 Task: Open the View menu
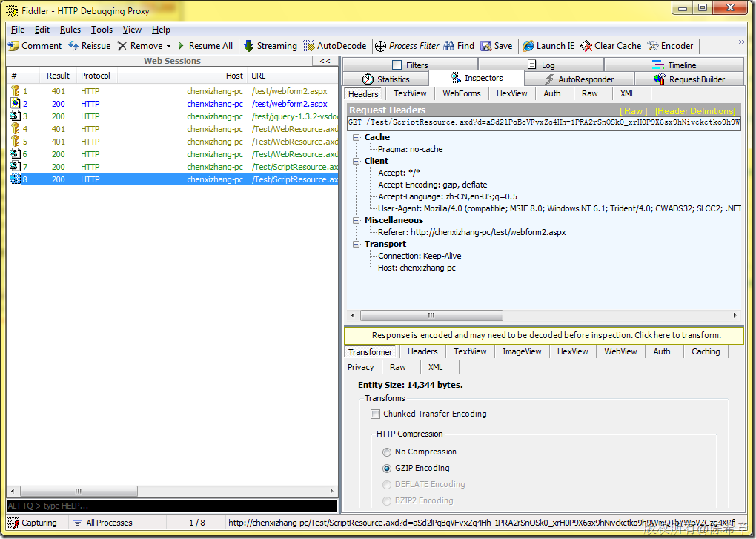pyautogui.click(x=132, y=30)
